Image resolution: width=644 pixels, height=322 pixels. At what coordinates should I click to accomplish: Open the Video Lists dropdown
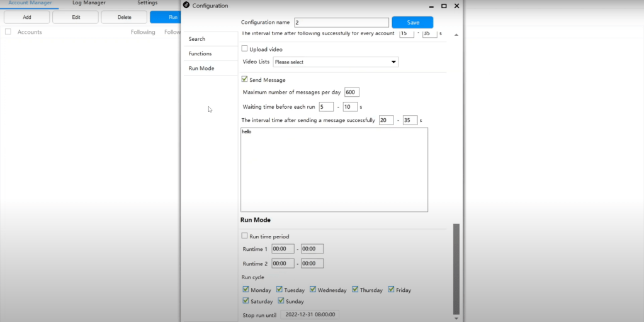coord(336,62)
